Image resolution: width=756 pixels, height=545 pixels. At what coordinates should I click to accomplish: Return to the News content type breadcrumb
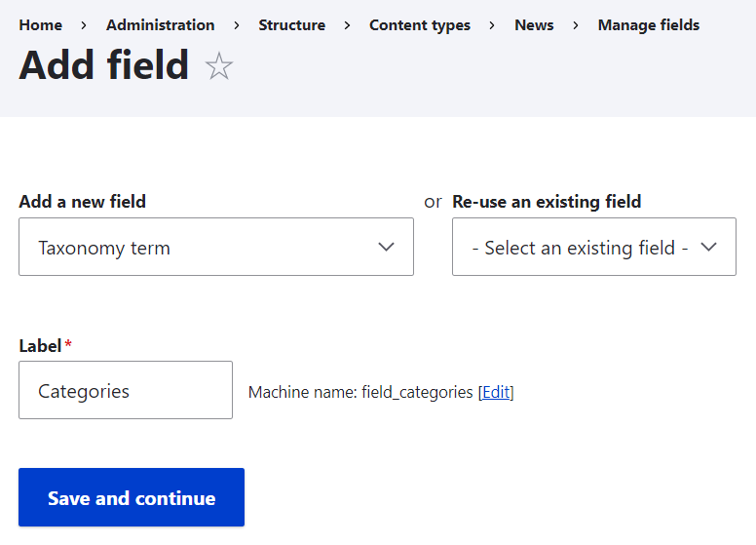tap(534, 25)
